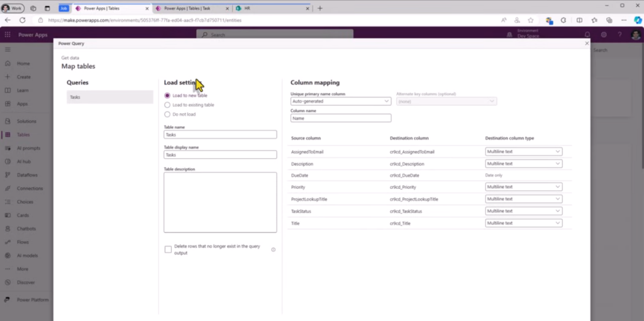Open column type dropdown for TaskStatus
This screenshot has width=644, height=321.
pyautogui.click(x=524, y=211)
